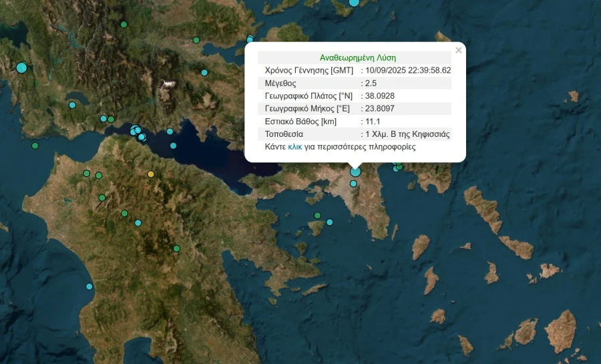This screenshot has width=601, height=364.
Task: Select the green marker at far left near the western sea
Action: tap(35, 146)
